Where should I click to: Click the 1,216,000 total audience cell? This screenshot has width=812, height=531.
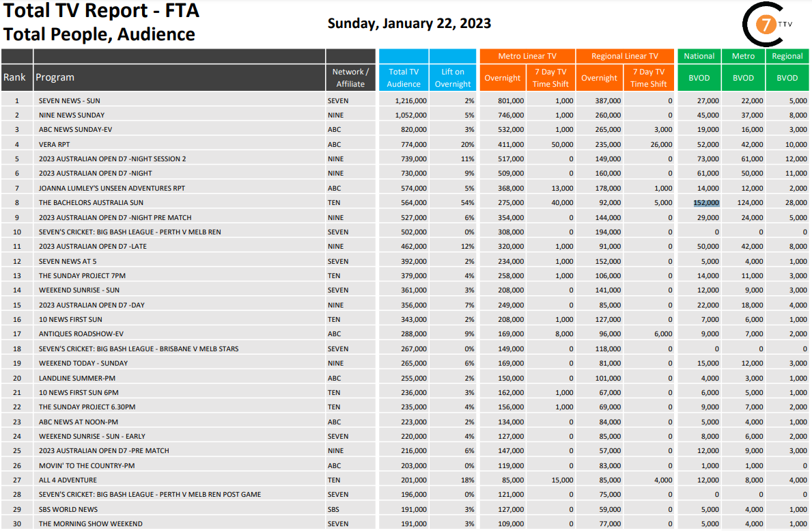pyautogui.click(x=410, y=100)
